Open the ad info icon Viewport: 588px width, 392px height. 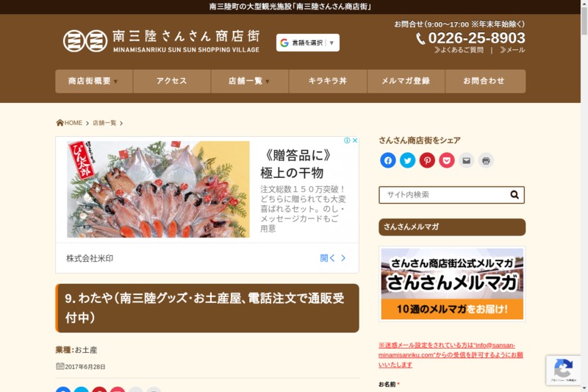(x=347, y=140)
